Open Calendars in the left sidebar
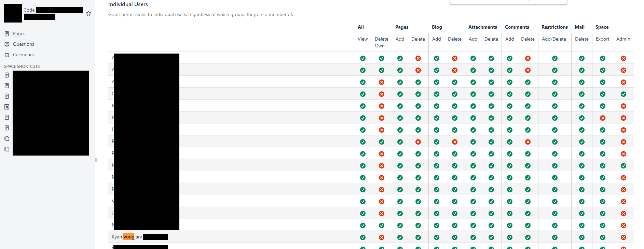 (x=23, y=55)
